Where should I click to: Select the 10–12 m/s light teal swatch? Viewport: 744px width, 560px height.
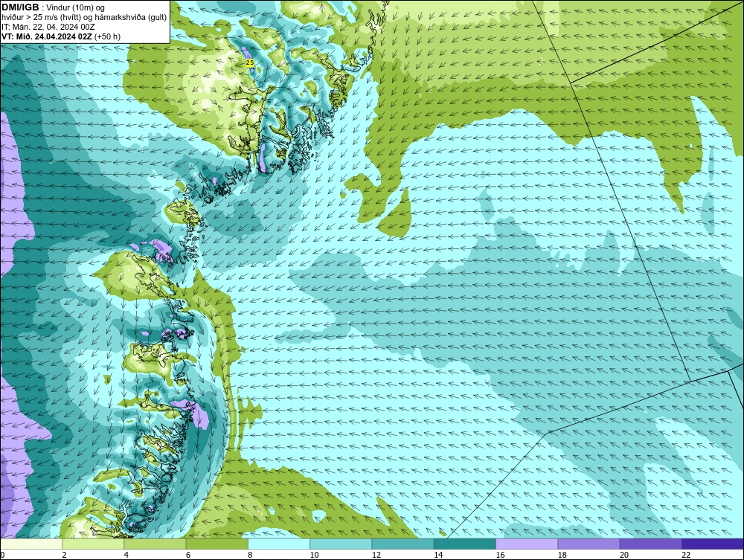pyautogui.click(x=341, y=544)
